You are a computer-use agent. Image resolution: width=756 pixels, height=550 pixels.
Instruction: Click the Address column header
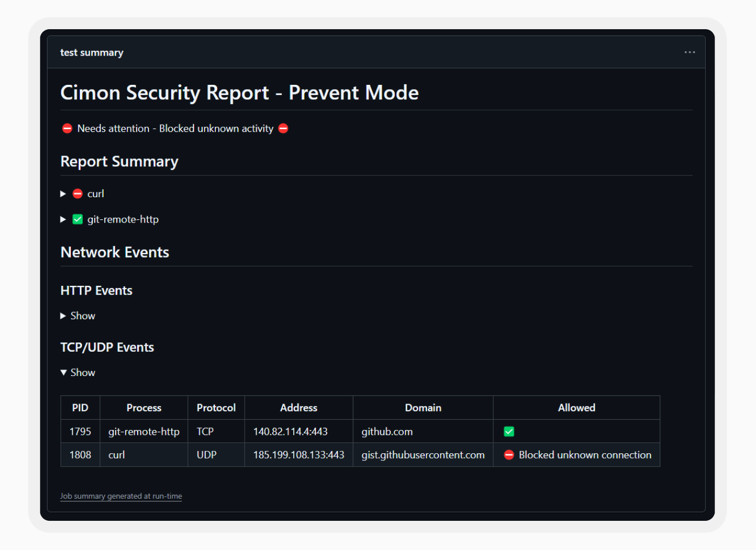(299, 408)
